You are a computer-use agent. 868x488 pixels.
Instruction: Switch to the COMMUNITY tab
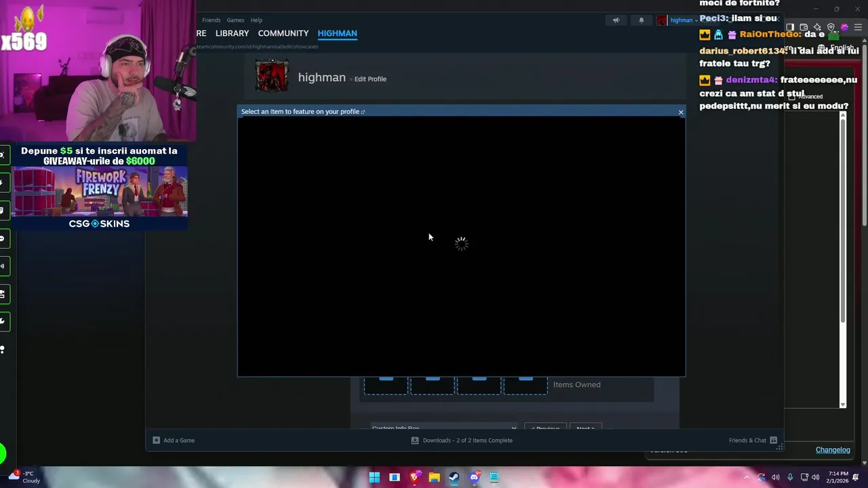(x=283, y=33)
